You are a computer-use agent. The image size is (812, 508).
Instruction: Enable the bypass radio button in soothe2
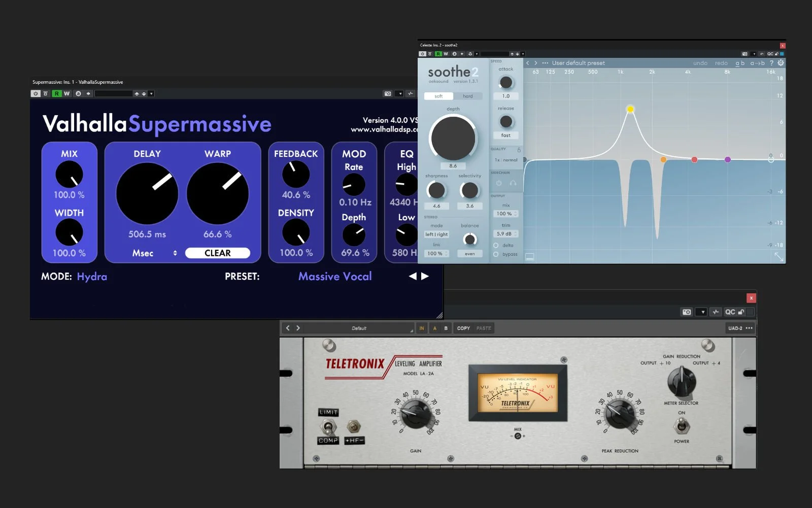(496, 254)
